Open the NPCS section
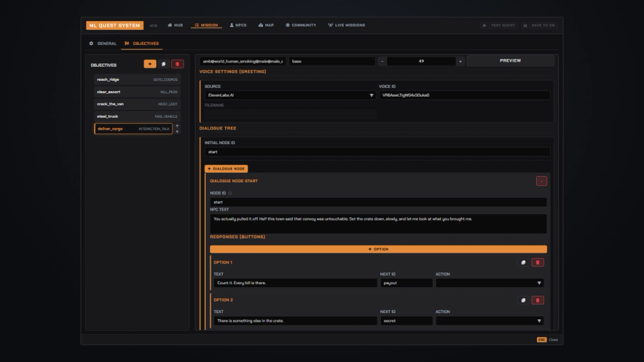Viewport: 644px width, 362px height. (x=237, y=25)
